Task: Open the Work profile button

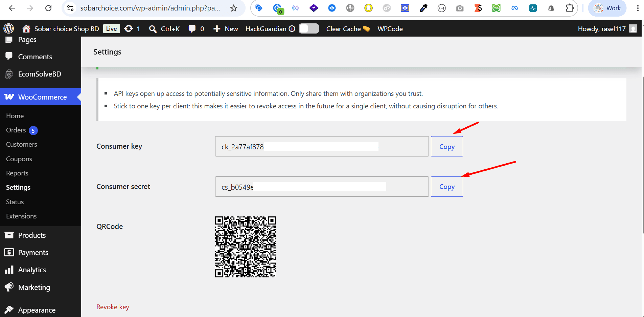Action: pos(607,8)
